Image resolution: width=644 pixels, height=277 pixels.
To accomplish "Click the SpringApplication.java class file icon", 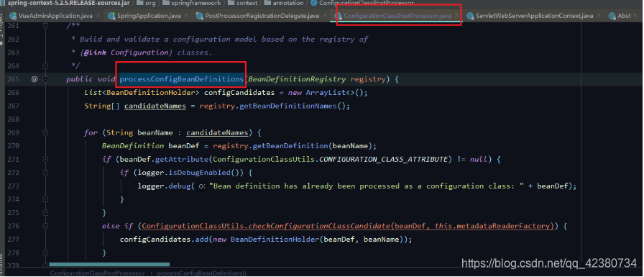I will [111, 16].
